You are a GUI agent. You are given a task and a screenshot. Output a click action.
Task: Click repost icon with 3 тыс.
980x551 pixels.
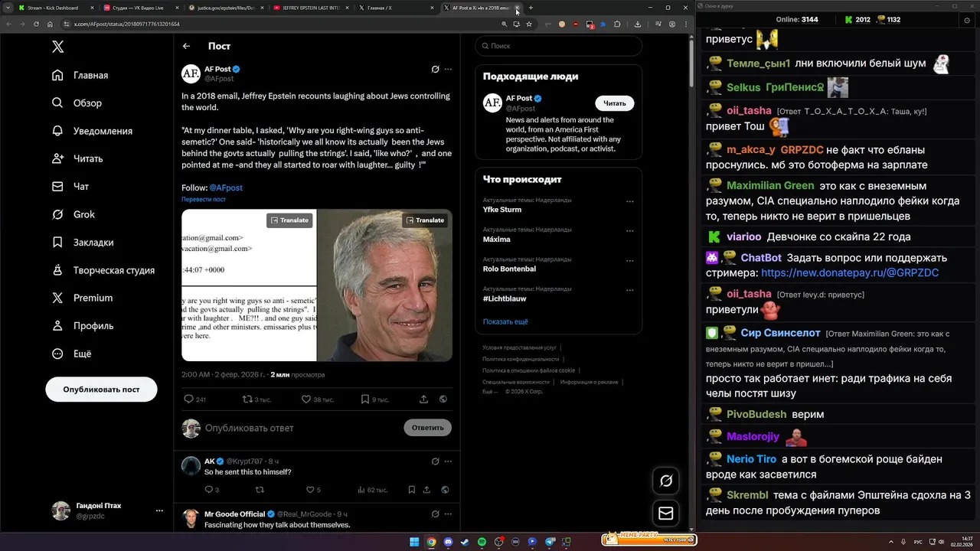[247, 399]
